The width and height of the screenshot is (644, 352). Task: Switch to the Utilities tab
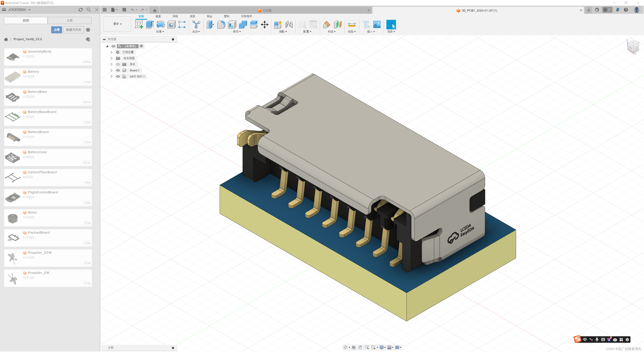click(x=247, y=16)
